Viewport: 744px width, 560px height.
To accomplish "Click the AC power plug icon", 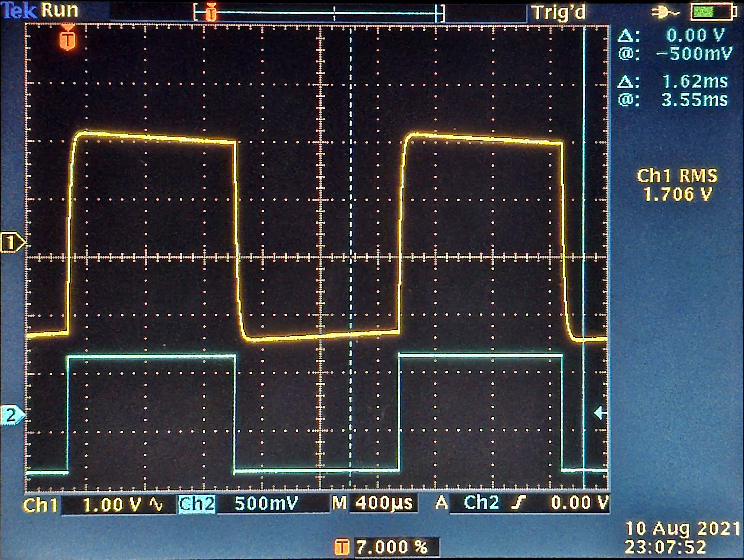I will 665,12.
